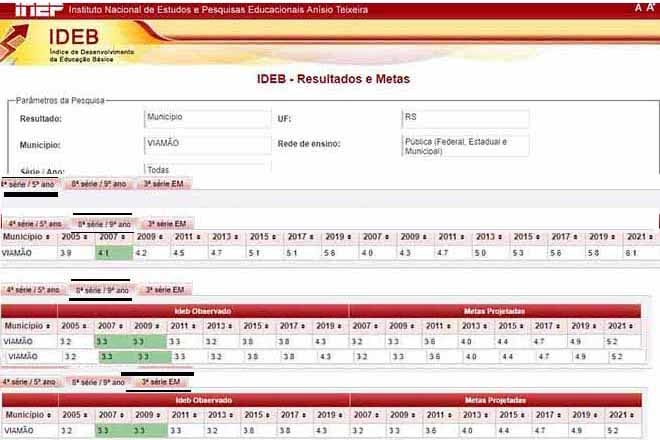Open the Resultado field showing Município

coord(207,118)
